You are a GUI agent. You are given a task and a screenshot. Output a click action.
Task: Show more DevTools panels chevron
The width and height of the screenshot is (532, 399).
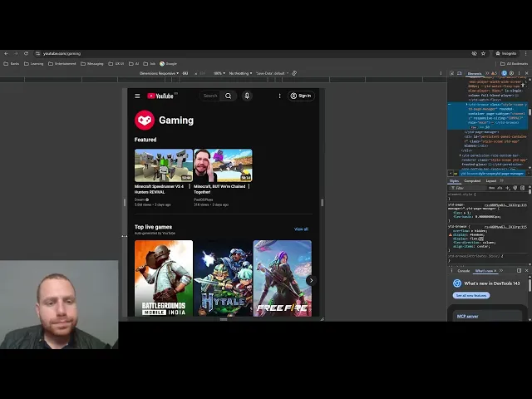point(487,73)
